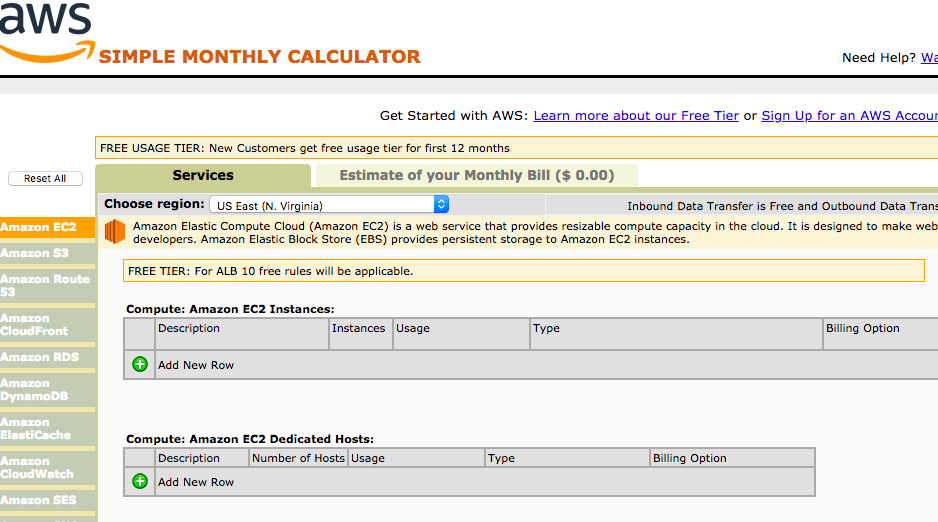The image size is (938, 522).
Task: Select Amazon S3 in the sidebar
Action: coord(47,253)
